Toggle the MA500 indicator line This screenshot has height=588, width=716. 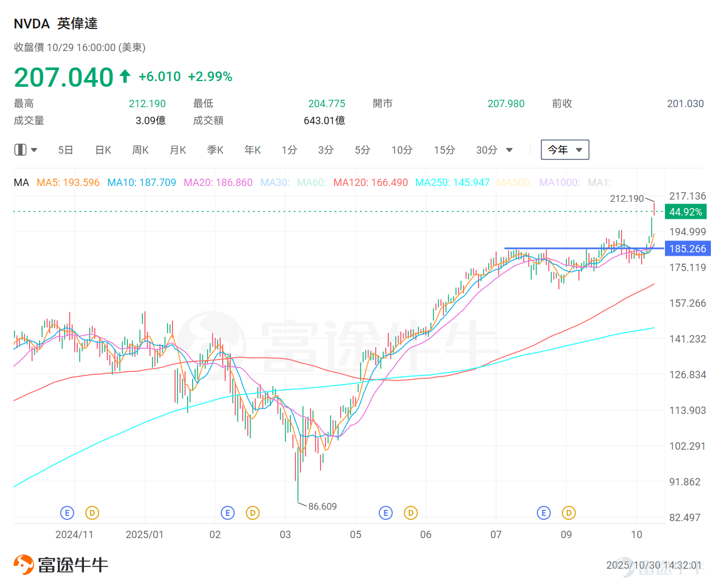coord(514,183)
